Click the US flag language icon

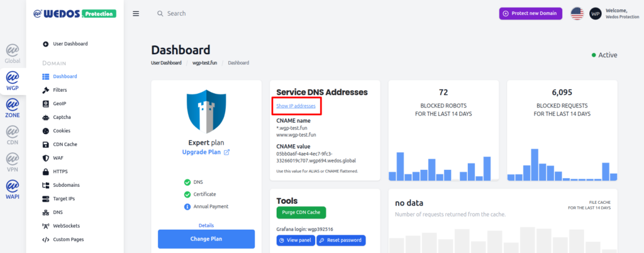tap(577, 14)
